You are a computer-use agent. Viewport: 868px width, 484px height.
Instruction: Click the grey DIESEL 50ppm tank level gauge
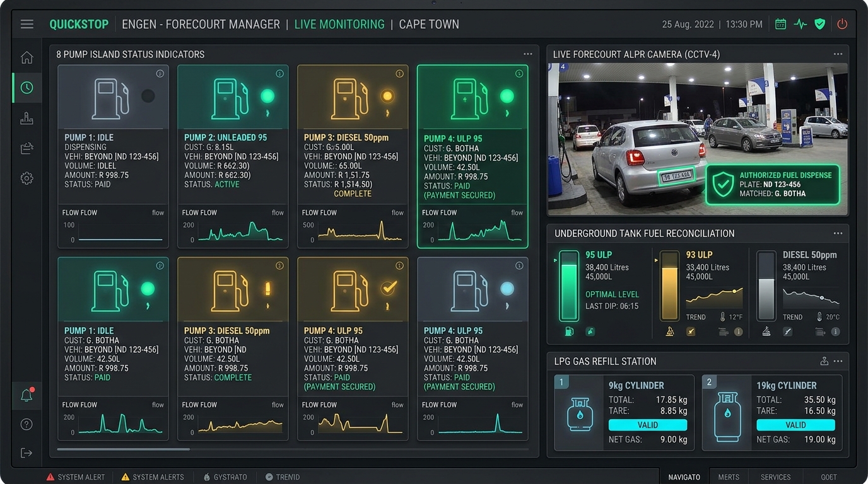[x=766, y=286]
